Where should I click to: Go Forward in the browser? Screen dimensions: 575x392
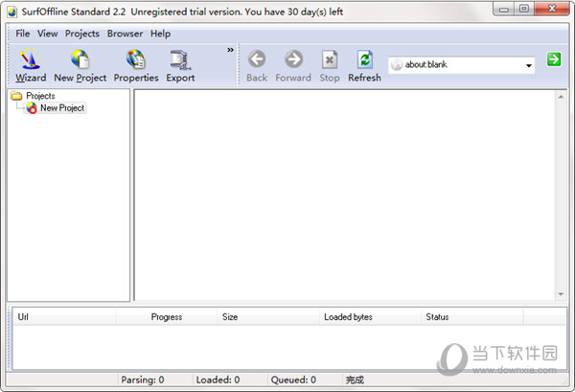tap(293, 65)
